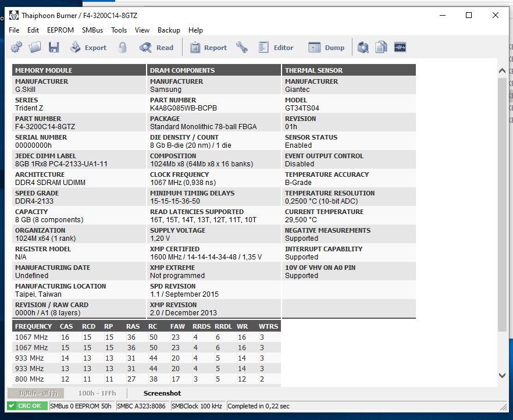
Task: Click the THERMAL SENSOR column header
Action: (349, 70)
